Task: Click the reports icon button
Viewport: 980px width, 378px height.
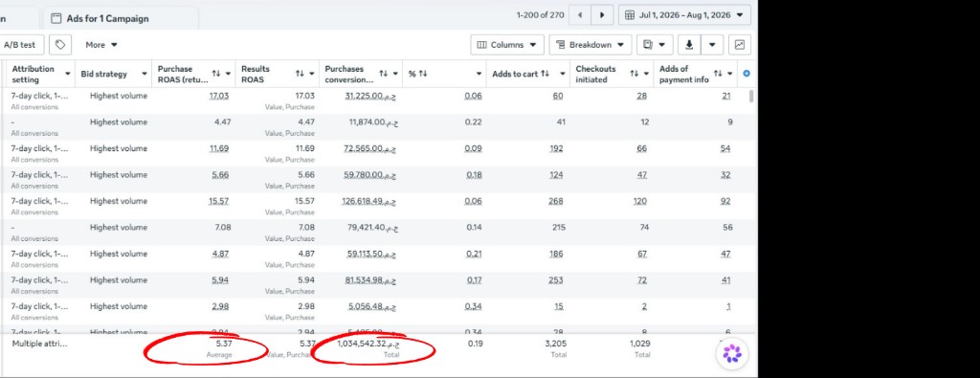Action: tap(655, 45)
